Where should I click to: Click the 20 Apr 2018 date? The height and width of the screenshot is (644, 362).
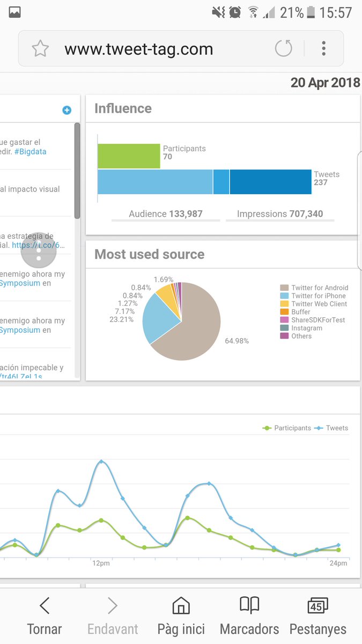[326, 83]
